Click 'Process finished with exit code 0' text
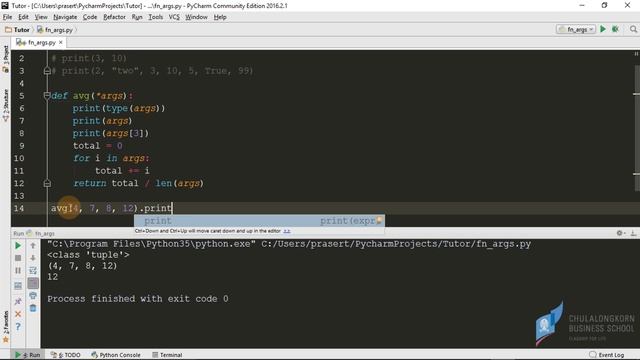The width and height of the screenshot is (640, 360). click(x=138, y=299)
